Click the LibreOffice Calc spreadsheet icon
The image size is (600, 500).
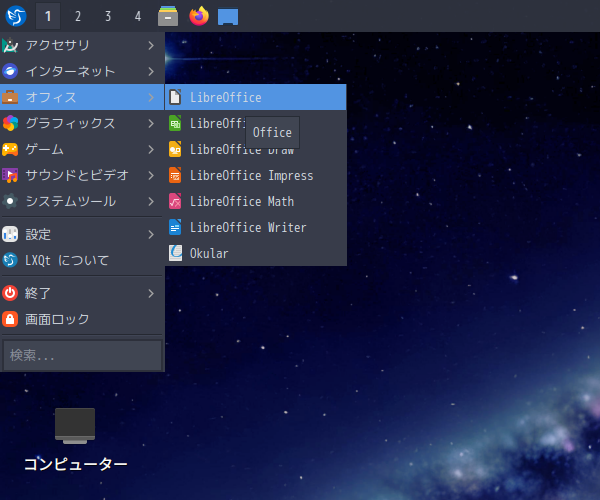[175, 123]
